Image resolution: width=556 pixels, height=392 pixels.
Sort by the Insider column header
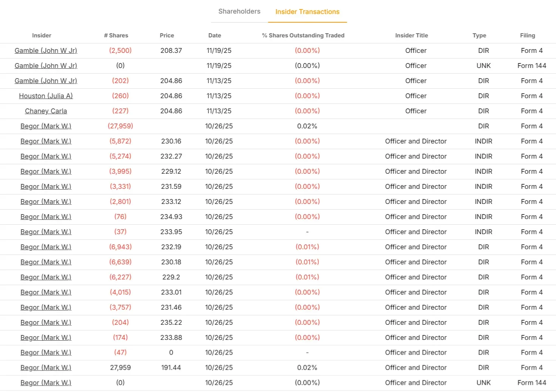pyautogui.click(x=42, y=35)
